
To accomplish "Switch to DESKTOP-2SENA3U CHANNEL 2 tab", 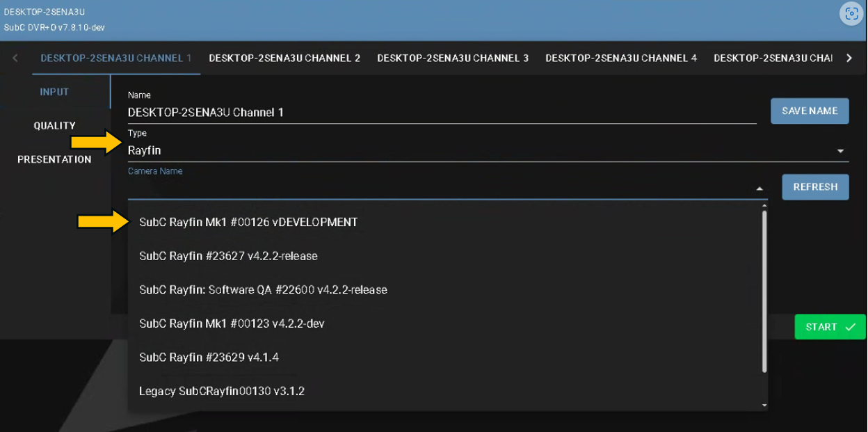I will pyautogui.click(x=284, y=58).
